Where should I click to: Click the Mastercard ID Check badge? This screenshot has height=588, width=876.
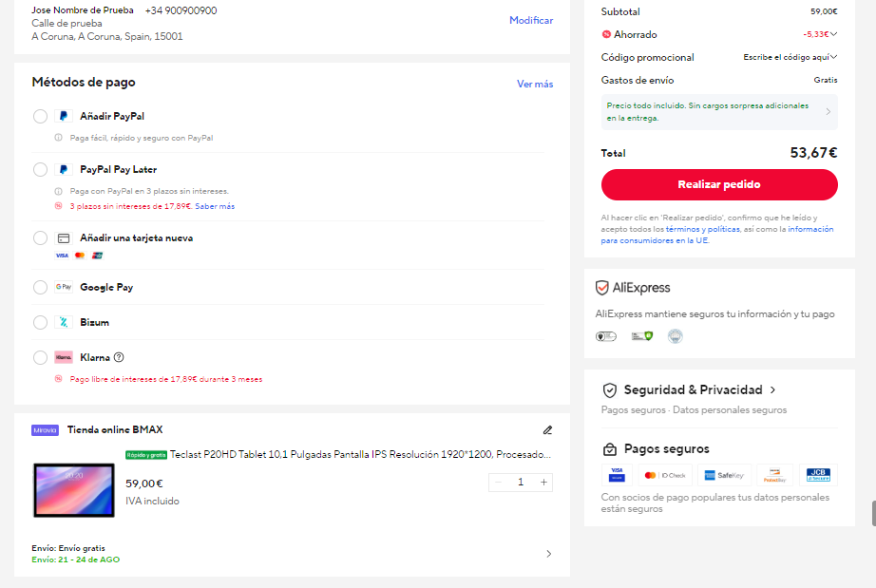click(x=665, y=475)
